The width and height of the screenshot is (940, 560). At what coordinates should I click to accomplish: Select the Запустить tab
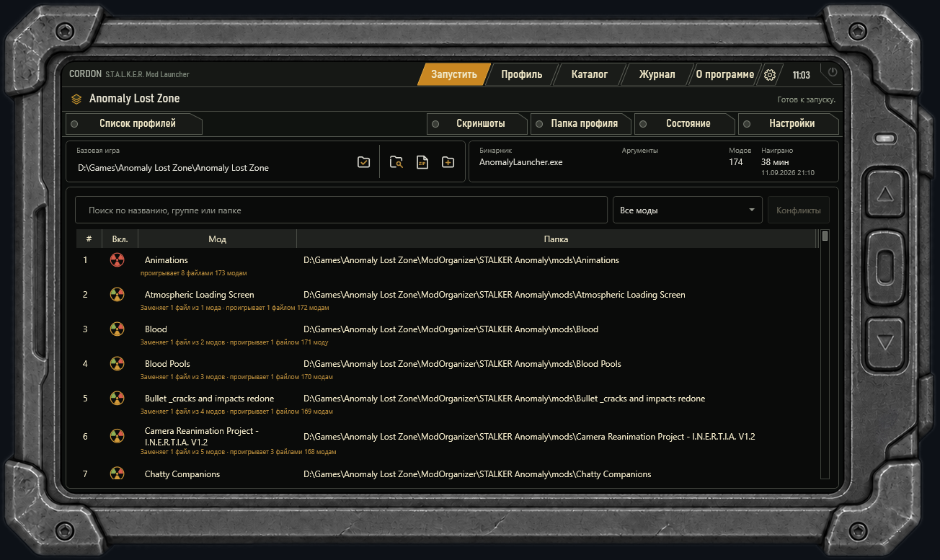pyautogui.click(x=454, y=74)
